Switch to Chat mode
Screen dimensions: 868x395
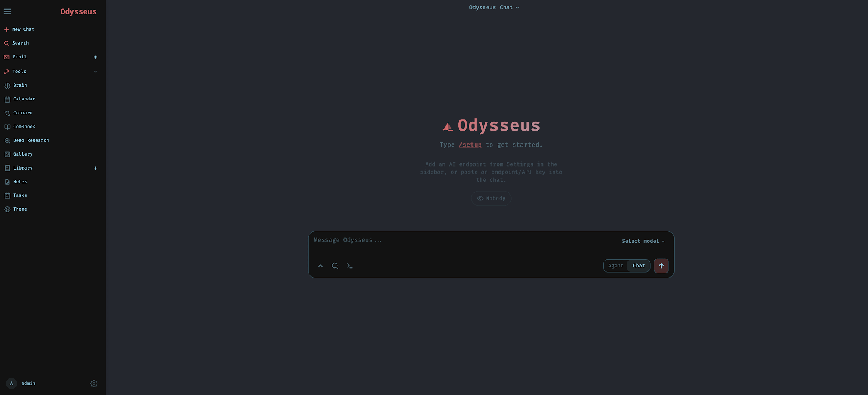[x=638, y=266]
